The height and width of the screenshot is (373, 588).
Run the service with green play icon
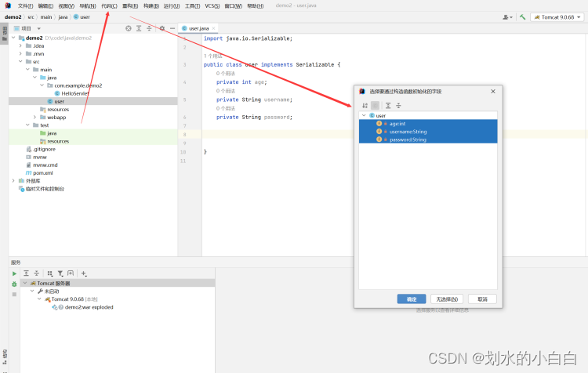pos(14,273)
